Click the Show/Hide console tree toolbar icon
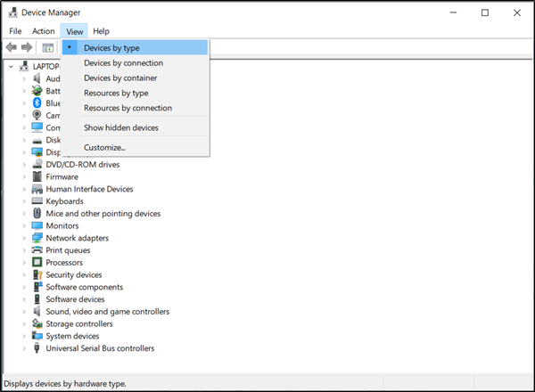Image resolution: width=535 pixels, height=392 pixels. (48, 48)
